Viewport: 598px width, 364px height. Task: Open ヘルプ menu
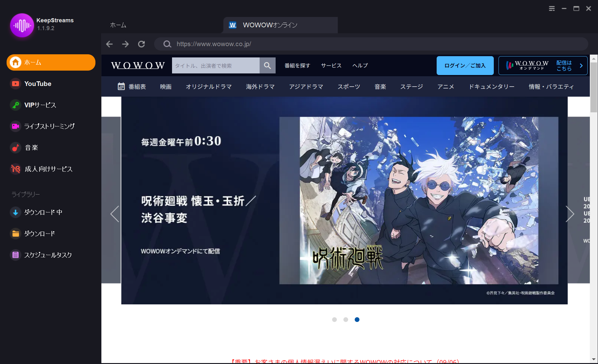(360, 65)
